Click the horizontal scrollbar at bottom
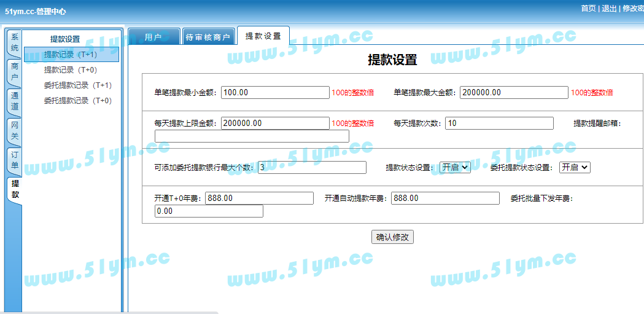This screenshot has width=644, height=314. [x=109, y=312]
